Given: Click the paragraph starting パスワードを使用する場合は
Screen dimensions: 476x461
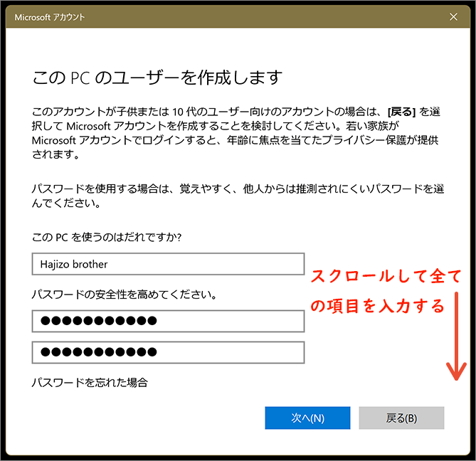Looking at the screenshot, I should click(238, 196).
